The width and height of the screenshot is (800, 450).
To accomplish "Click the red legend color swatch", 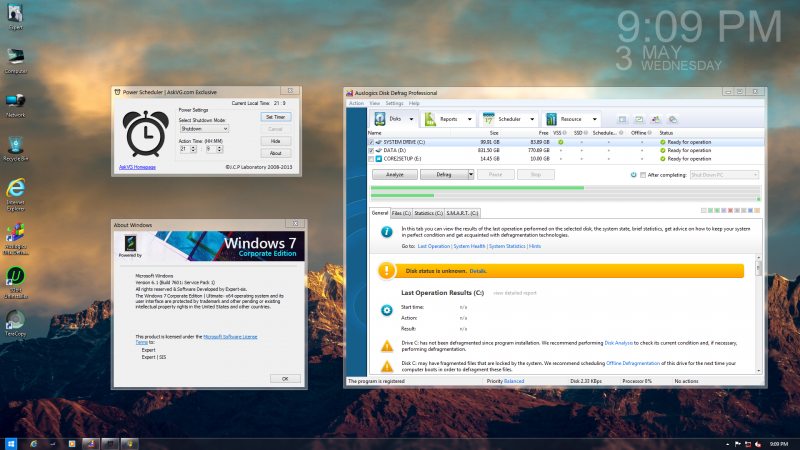I will click(x=730, y=210).
